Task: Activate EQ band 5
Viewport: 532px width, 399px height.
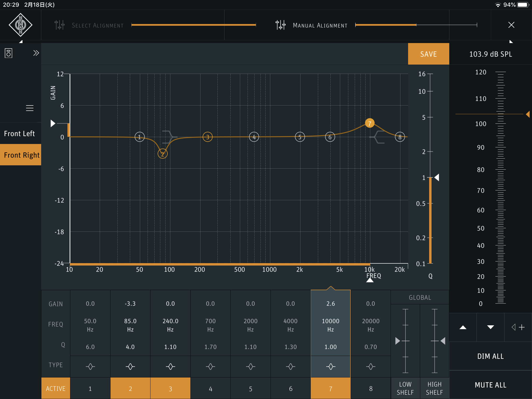Action: [x=251, y=388]
